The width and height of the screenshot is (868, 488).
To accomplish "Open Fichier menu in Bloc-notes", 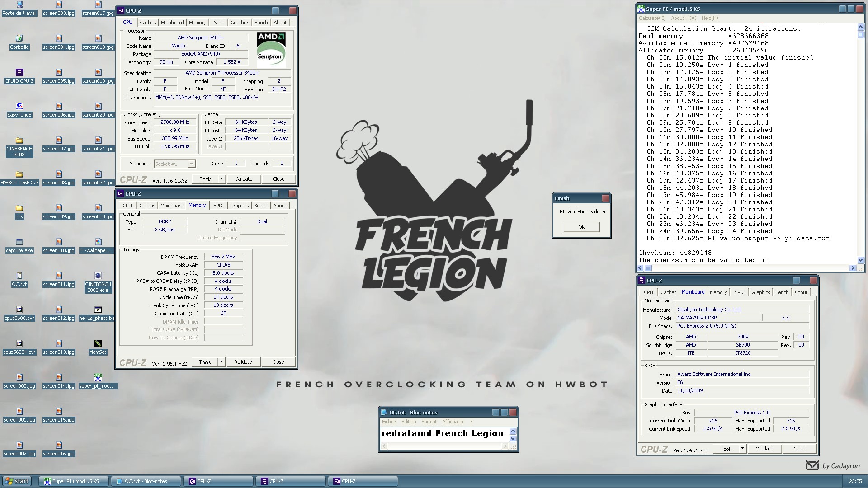I will coord(389,422).
